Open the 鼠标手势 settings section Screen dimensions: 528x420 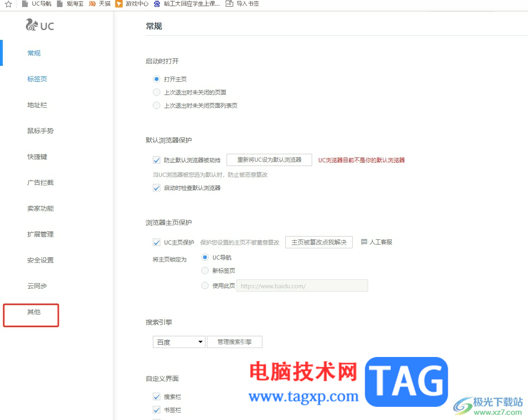point(40,131)
